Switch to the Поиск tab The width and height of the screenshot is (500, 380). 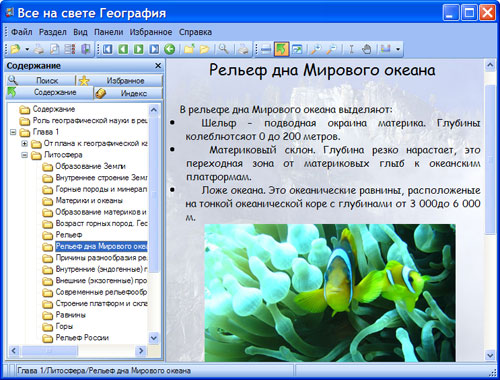coord(40,80)
